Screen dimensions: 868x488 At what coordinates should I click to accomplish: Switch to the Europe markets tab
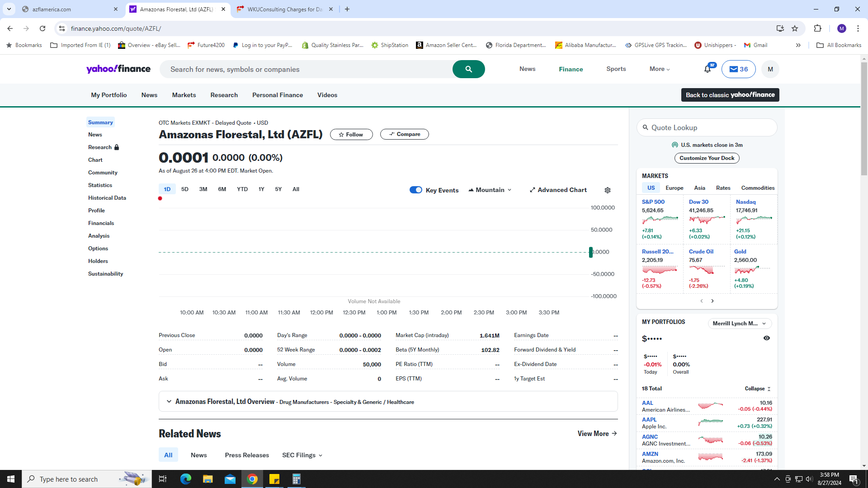tap(674, 188)
